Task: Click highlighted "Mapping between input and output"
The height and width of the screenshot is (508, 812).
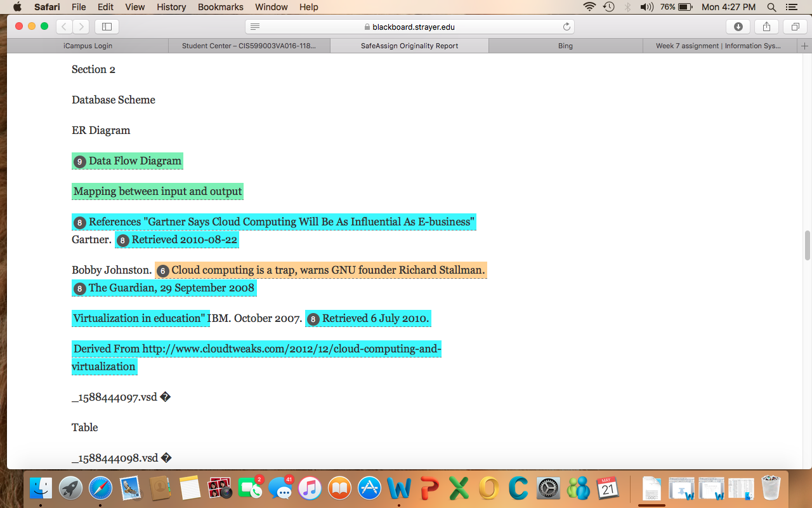Action: click(x=157, y=192)
